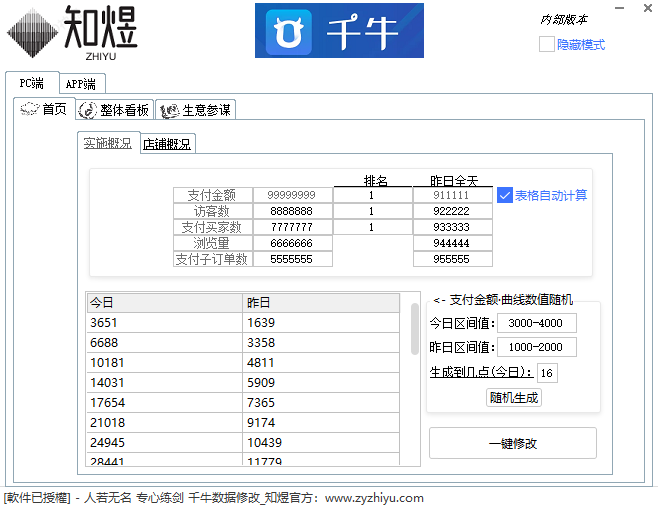This screenshot has height=508, width=658.
Task: Select the cell 1639
Action: point(321,323)
